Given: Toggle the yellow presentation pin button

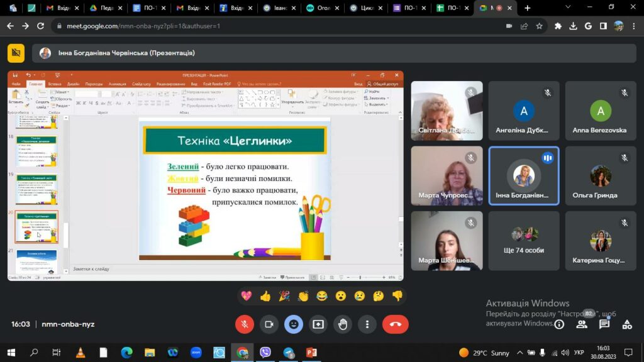Looking at the screenshot, I should coord(16,53).
